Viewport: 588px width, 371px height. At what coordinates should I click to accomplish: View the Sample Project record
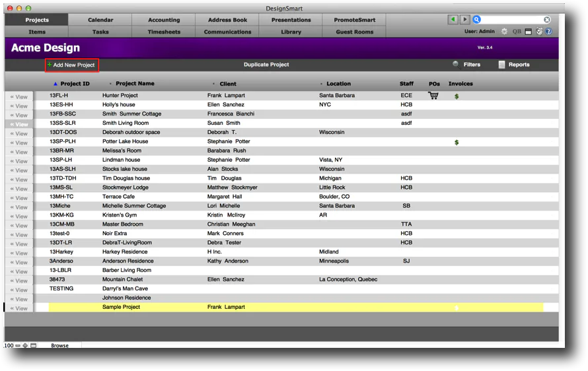19,308
